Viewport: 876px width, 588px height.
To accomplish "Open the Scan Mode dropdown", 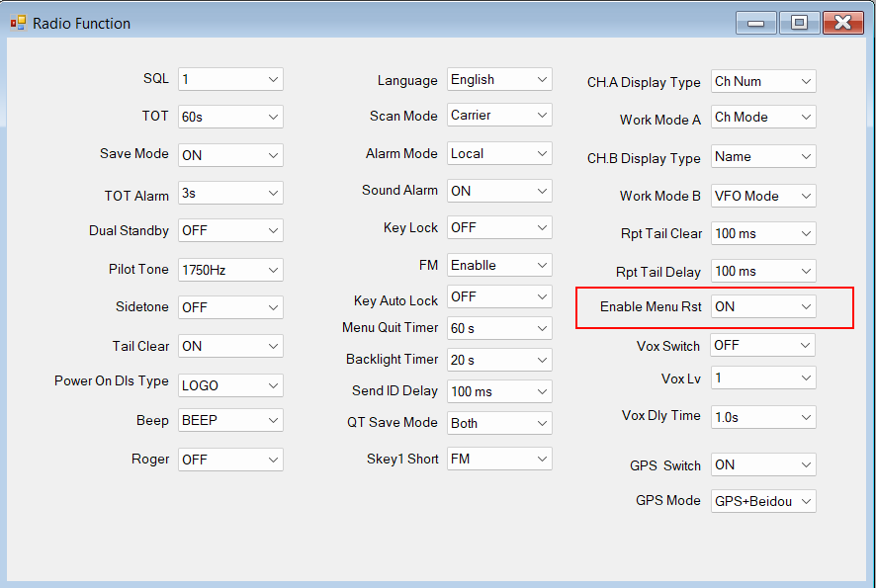I will tap(499, 115).
